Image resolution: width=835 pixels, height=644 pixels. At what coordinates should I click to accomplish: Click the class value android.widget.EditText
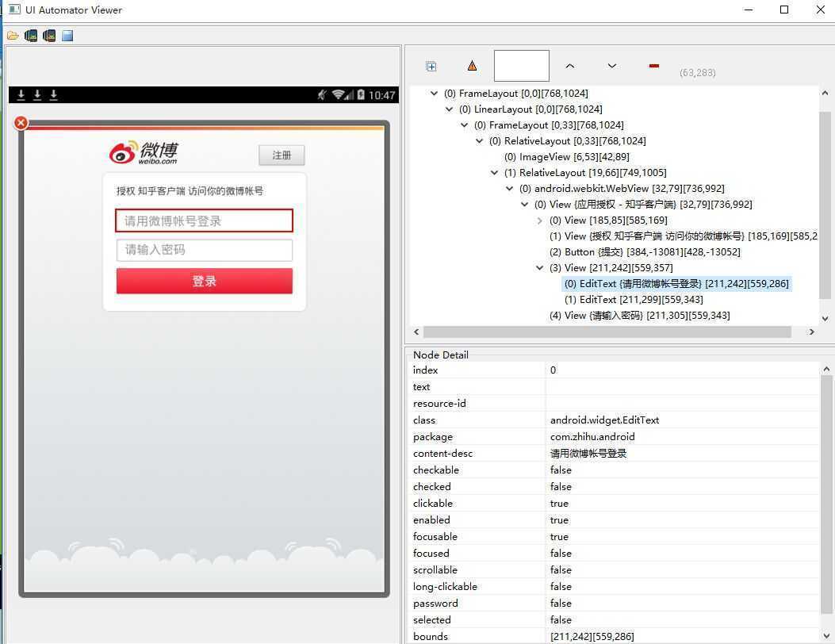604,420
